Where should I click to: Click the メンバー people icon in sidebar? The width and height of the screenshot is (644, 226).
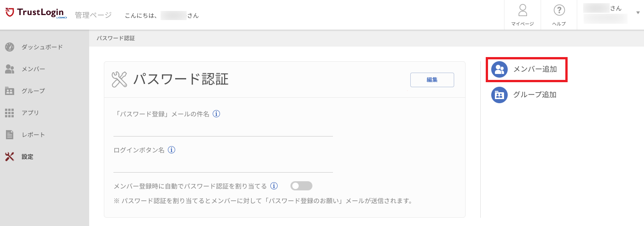pos(10,69)
